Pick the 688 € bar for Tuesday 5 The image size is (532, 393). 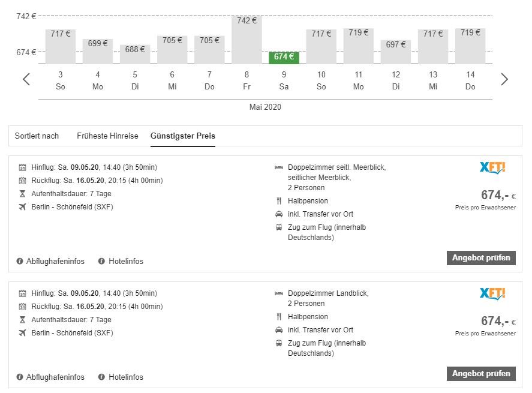pos(135,54)
